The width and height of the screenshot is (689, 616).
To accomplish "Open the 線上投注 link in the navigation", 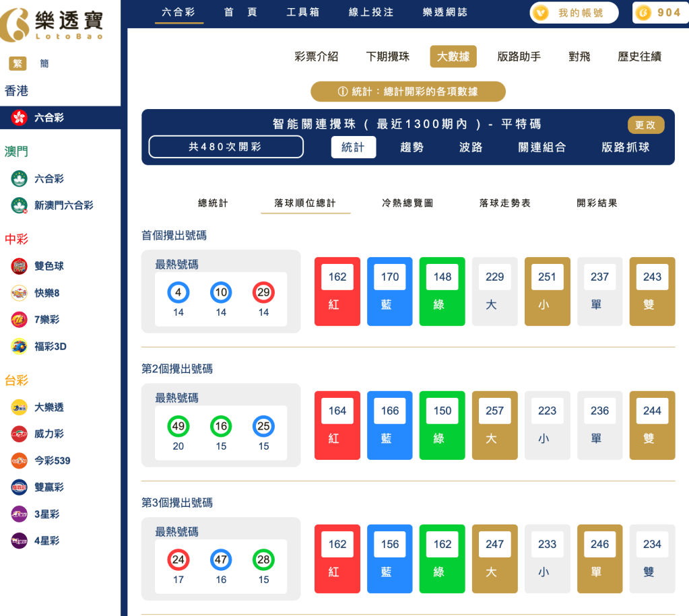I will (369, 11).
